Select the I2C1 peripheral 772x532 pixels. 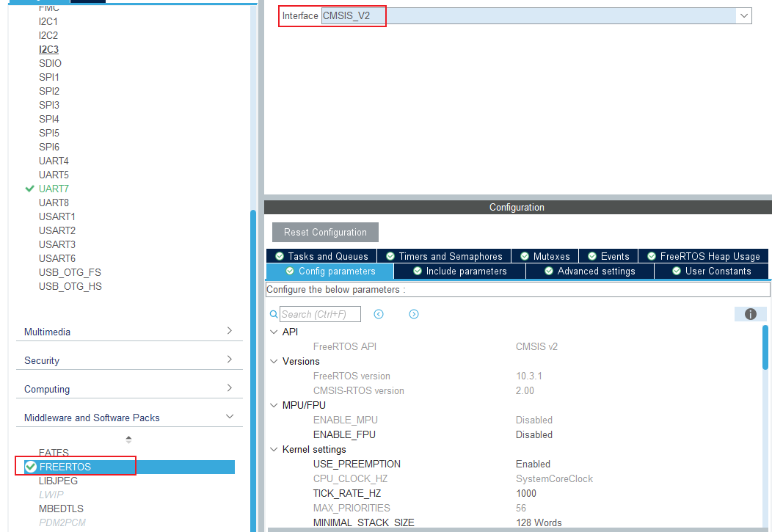tap(48, 22)
